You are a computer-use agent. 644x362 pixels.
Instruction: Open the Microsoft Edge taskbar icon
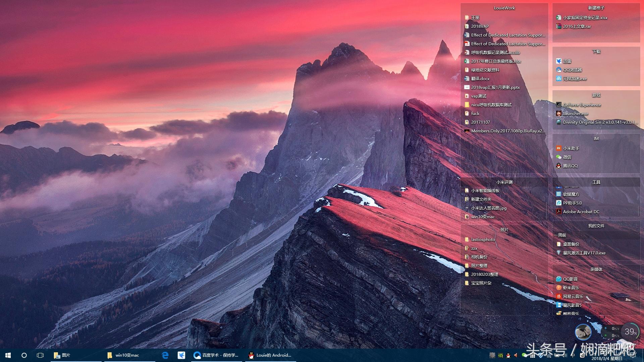pos(165,355)
